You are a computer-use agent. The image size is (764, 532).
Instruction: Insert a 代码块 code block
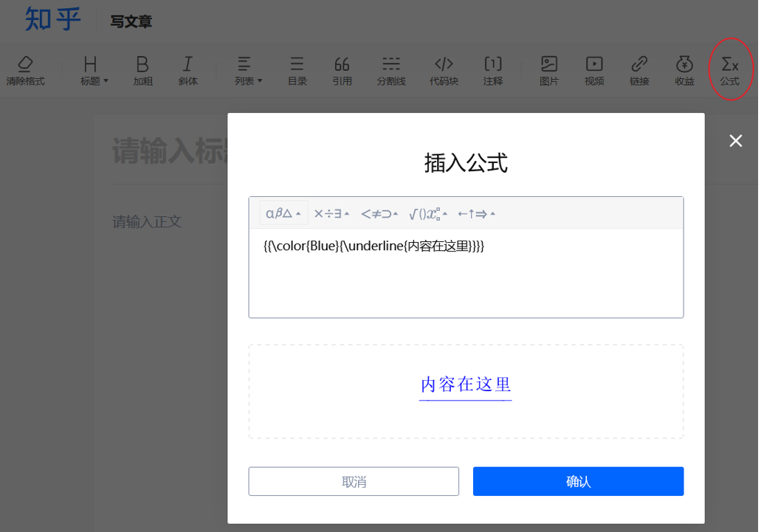444,71
